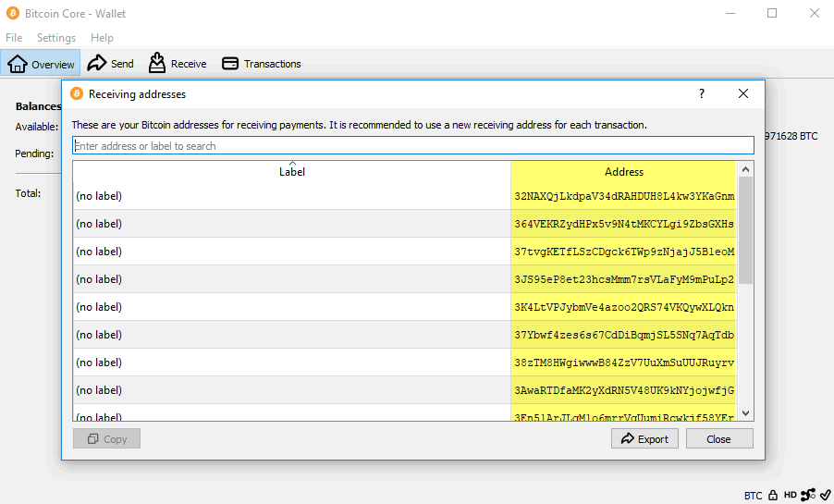Image resolution: width=834 pixels, height=504 pixels.
Task: Select the address row starting with 3JS95eP8
Action: click(x=623, y=279)
